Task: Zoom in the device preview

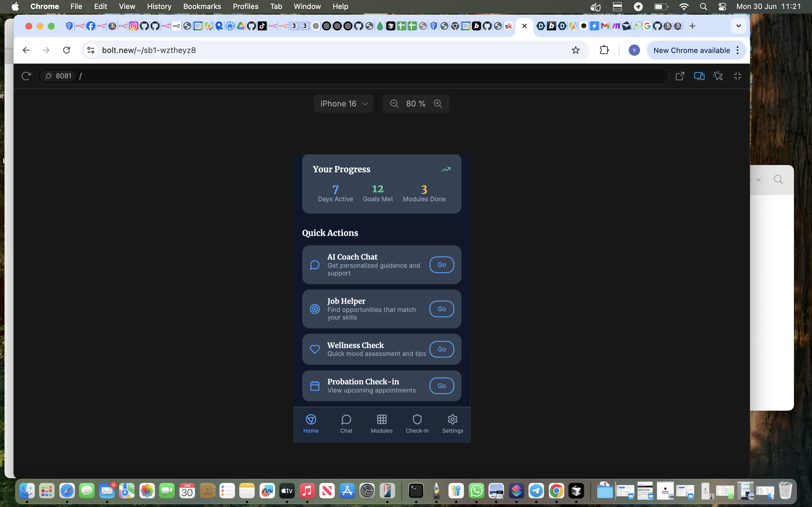Action: (x=438, y=104)
